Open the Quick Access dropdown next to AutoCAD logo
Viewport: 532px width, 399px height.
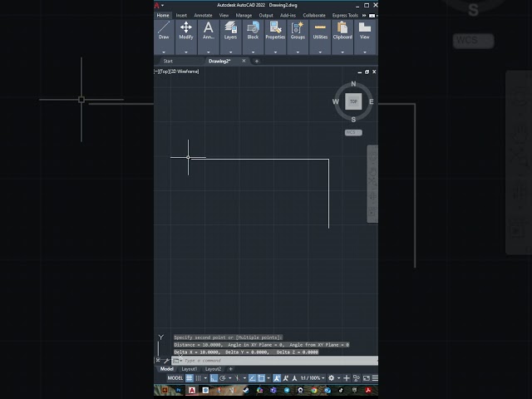[163, 6]
